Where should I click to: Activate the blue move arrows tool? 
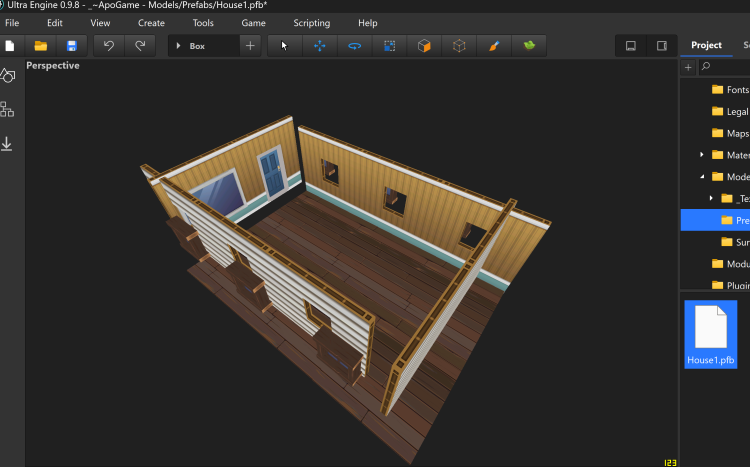(x=320, y=46)
